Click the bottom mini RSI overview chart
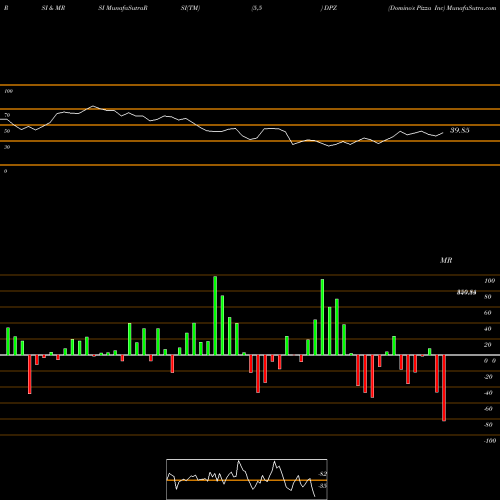500x500 pixels. point(247,479)
